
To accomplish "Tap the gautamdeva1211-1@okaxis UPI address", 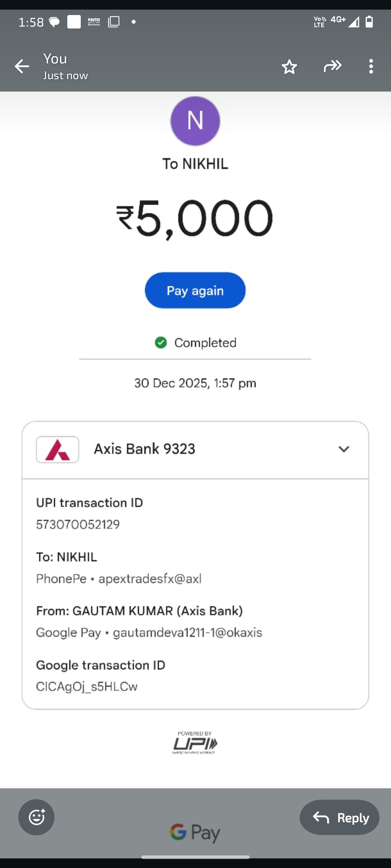I will pos(187,633).
